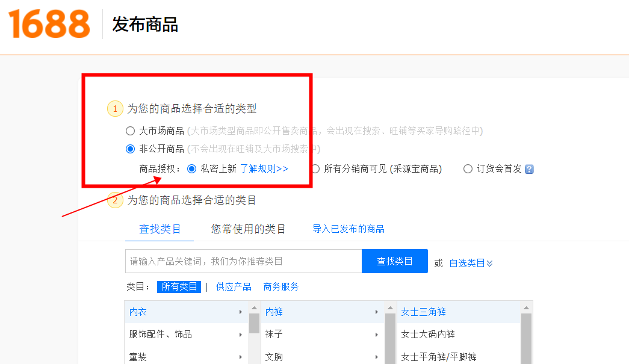The width and height of the screenshot is (629, 364).
Task: Click first column scrollbar up arrow
Action: 255,307
